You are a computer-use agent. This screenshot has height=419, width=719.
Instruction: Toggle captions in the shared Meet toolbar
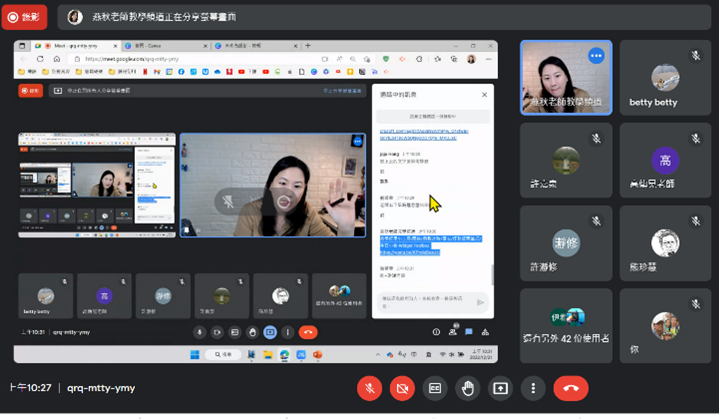click(x=235, y=332)
